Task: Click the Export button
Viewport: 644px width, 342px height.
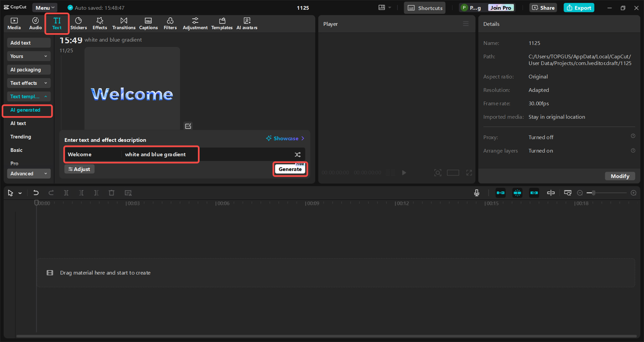Action: point(579,8)
